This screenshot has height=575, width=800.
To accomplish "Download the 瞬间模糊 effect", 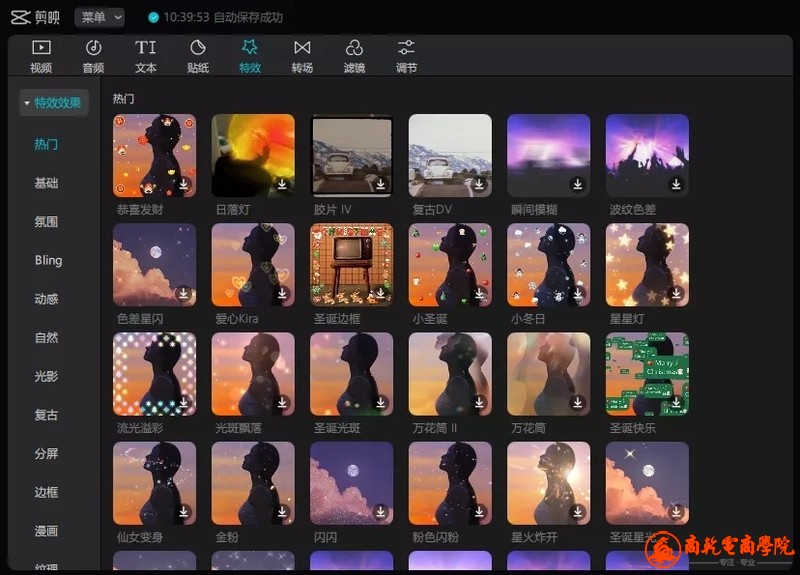I will (x=578, y=184).
